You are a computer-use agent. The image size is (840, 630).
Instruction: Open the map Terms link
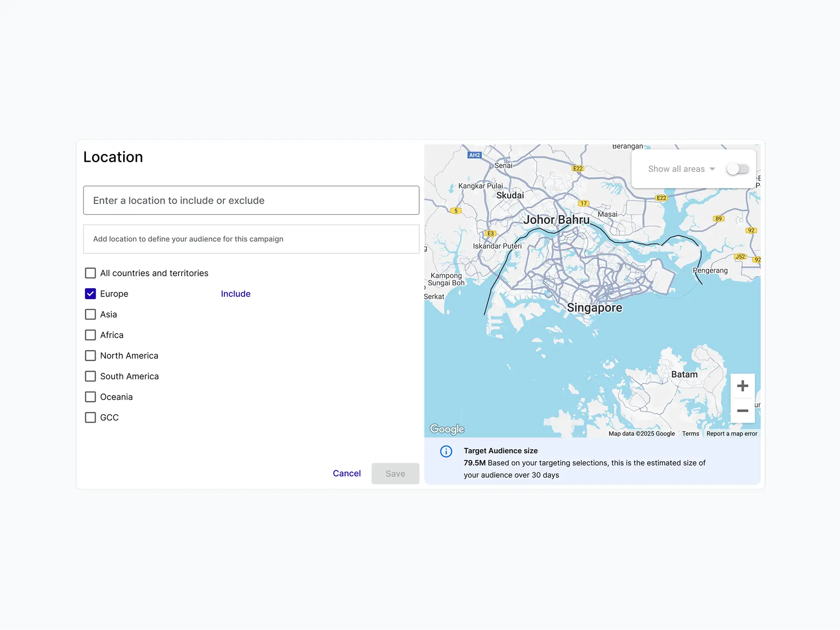pos(690,433)
